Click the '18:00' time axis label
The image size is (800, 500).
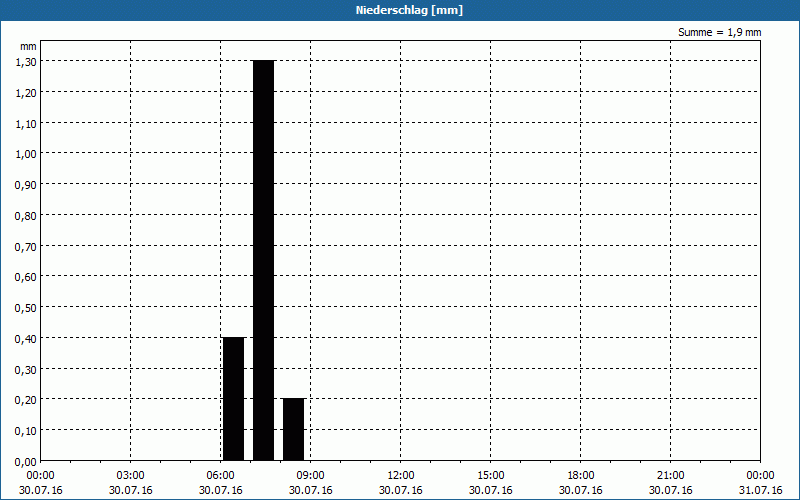pos(581,476)
